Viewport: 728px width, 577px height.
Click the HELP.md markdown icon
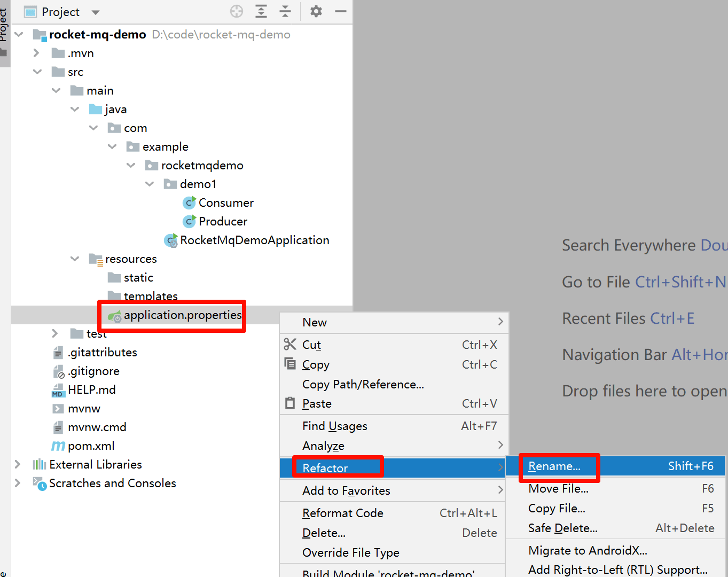(x=58, y=391)
